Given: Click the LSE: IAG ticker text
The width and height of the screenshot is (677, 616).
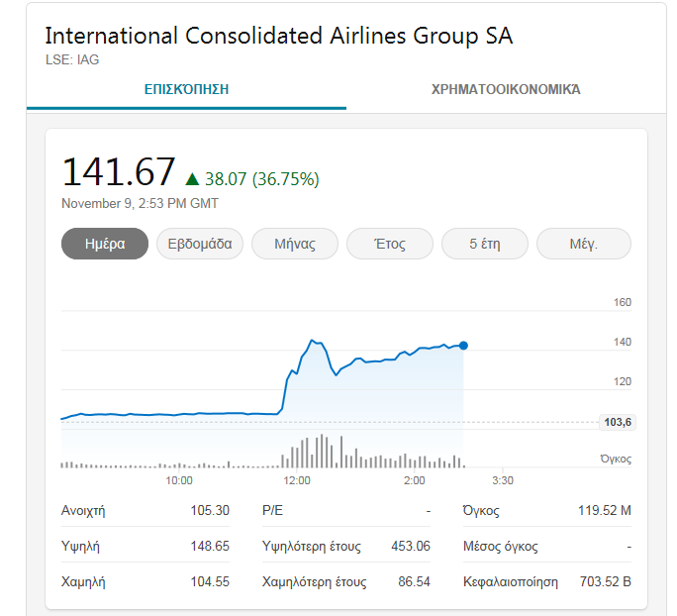Looking at the screenshot, I should [72, 59].
